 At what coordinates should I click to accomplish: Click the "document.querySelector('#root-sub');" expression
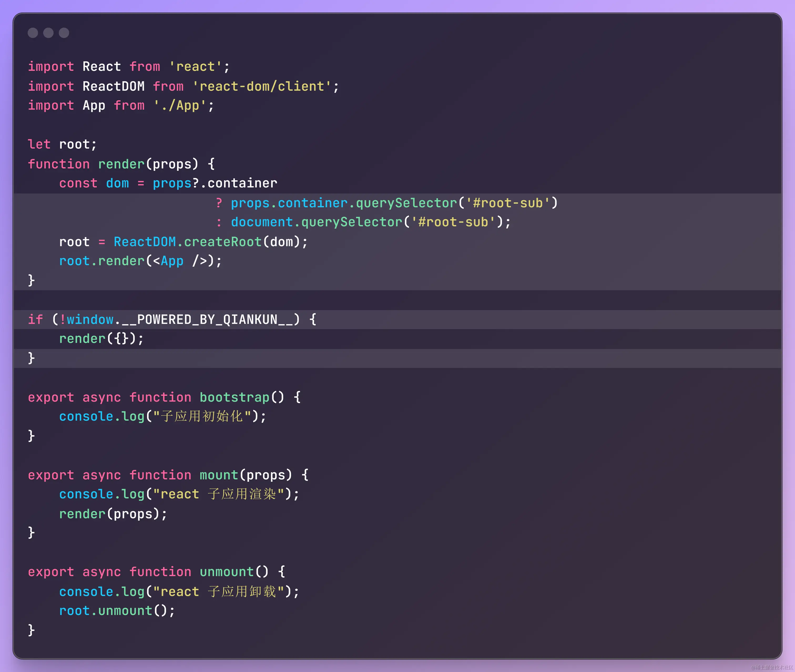371,222
